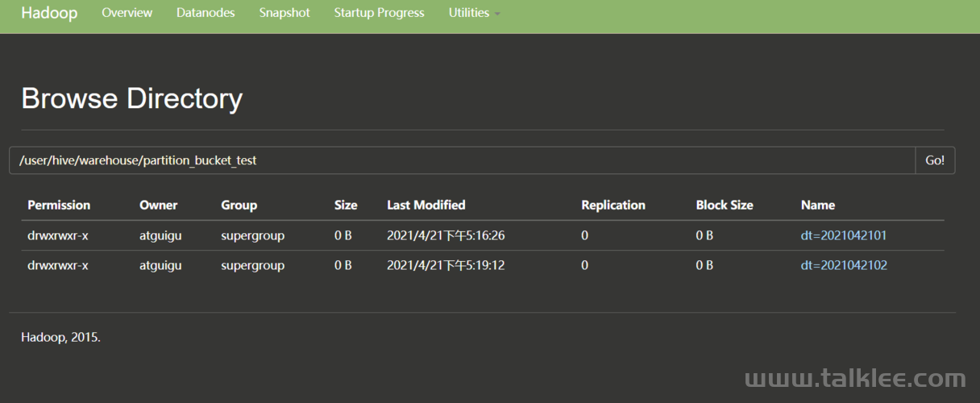980x403 pixels.
Task: Click the Hadoop brand logo text
Action: [49, 13]
